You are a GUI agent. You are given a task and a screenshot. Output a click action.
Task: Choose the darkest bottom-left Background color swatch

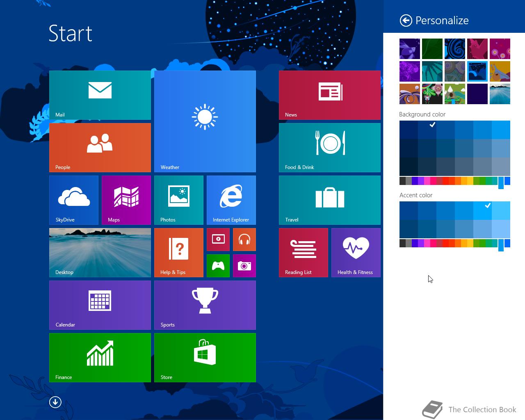[409, 167]
